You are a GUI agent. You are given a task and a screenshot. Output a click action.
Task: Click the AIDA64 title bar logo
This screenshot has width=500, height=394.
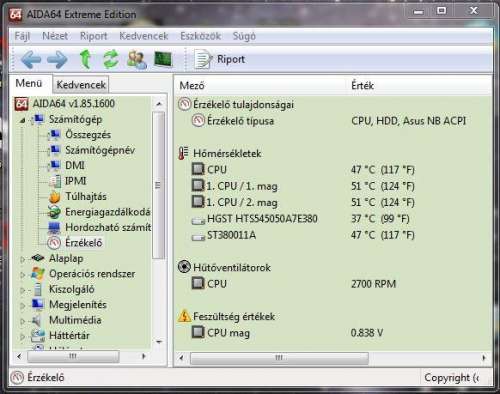tap(16, 14)
